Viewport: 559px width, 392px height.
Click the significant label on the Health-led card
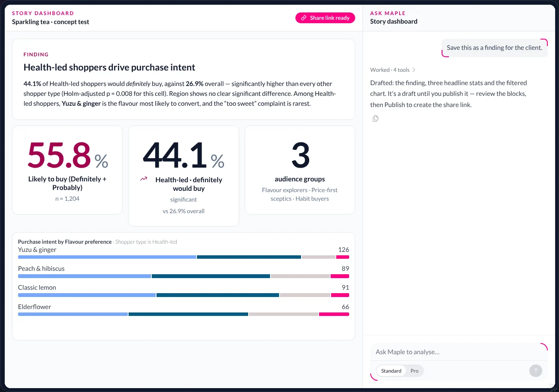(x=184, y=199)
